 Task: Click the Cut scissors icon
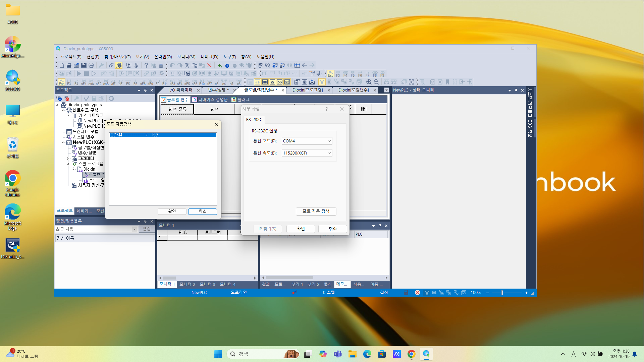[187, 65]
